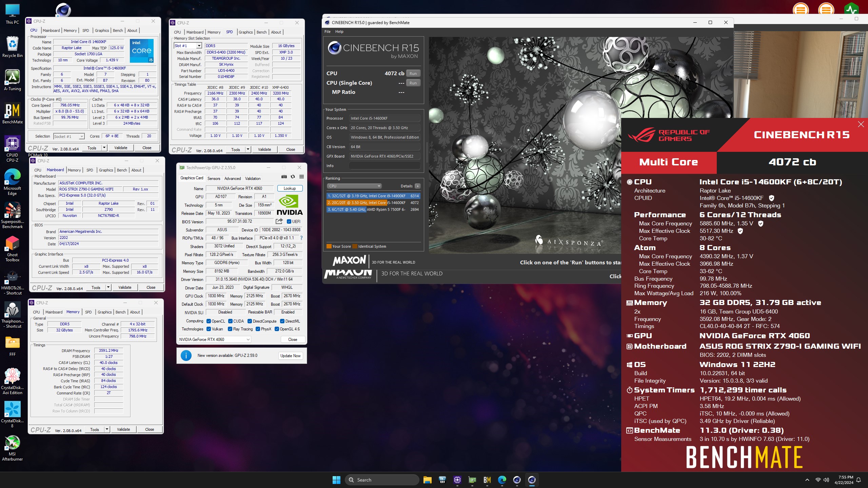
Task: Switch to Validation tab in GPU-Z
Action: pos(253,179)
